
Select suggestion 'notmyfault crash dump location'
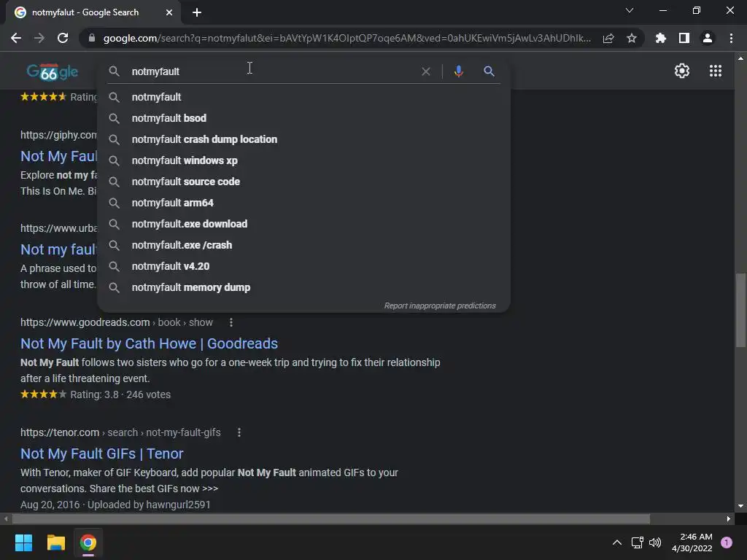tap(304, 139)
